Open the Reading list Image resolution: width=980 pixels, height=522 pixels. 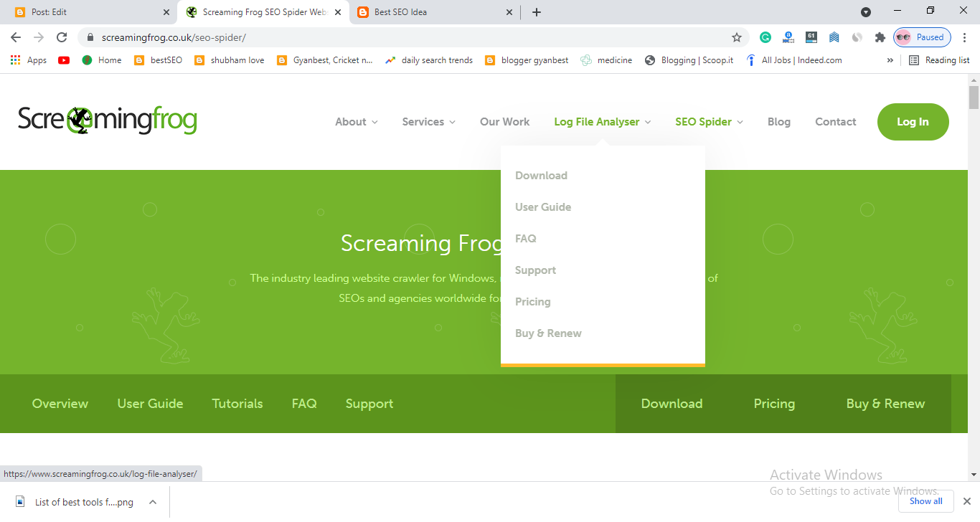point(939,60)
